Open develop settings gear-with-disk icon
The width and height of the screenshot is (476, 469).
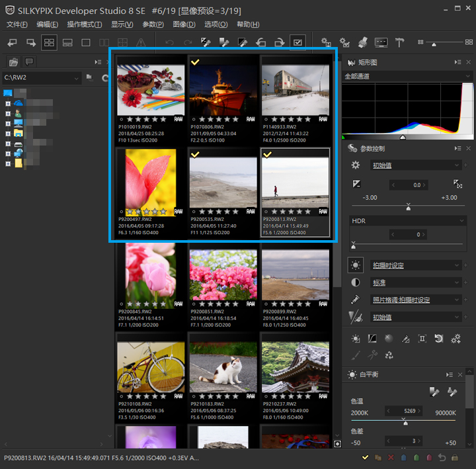click(326, 42)
